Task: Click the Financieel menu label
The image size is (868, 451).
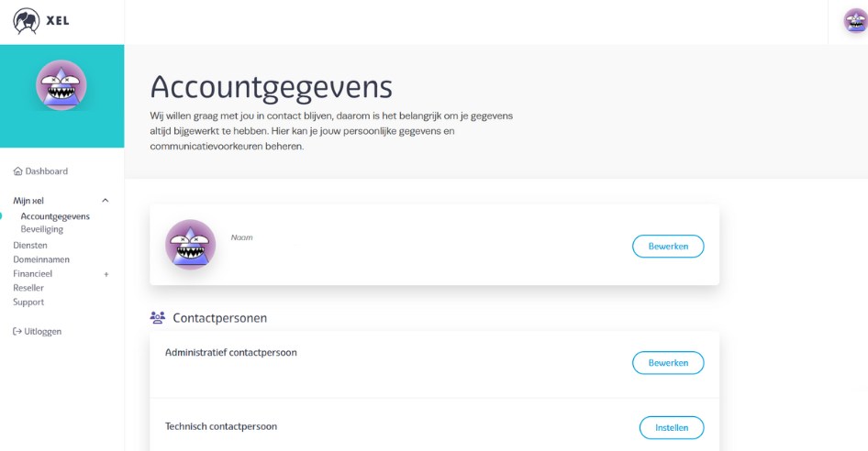Action: coord(33,274)
